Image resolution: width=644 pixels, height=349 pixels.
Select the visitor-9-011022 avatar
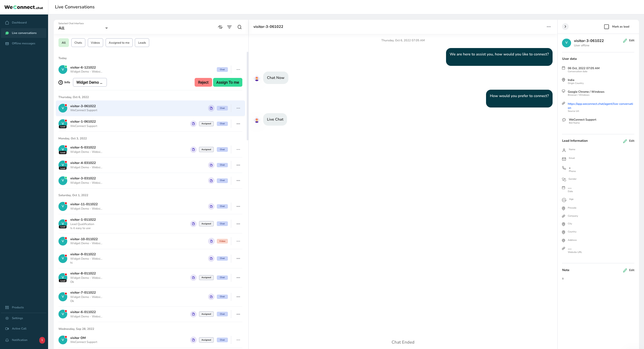pos(63,258)
